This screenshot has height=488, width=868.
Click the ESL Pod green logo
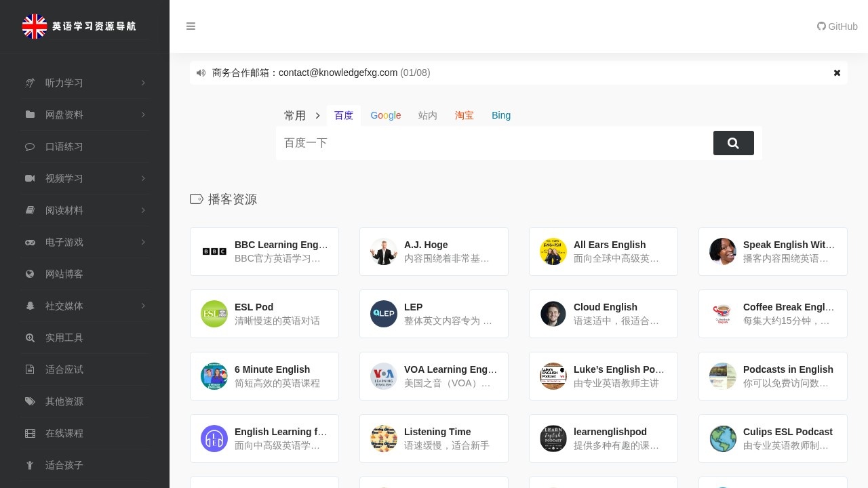tap(214, 314)
